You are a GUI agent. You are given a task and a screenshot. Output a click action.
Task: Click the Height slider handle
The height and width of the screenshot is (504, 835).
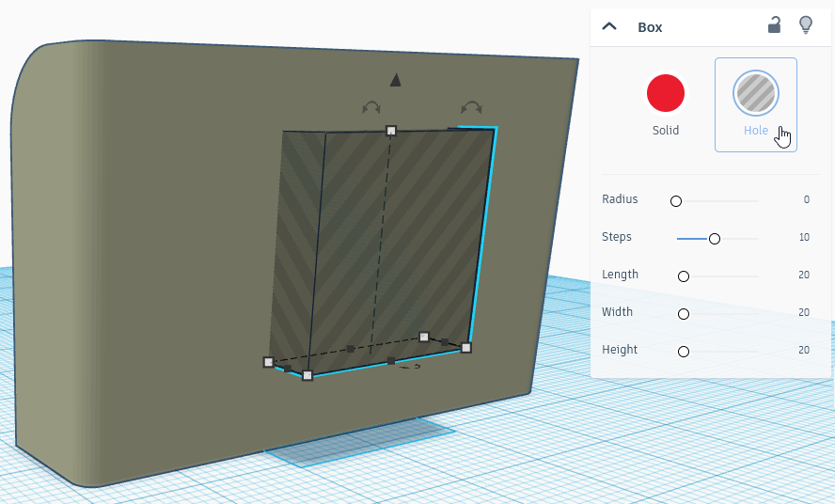pos(684,352)
